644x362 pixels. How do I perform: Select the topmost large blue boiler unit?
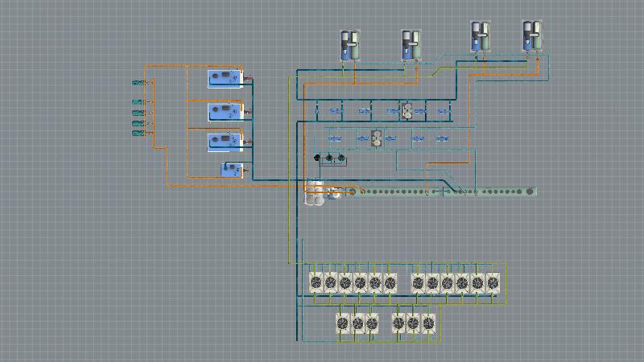[225, 78]
